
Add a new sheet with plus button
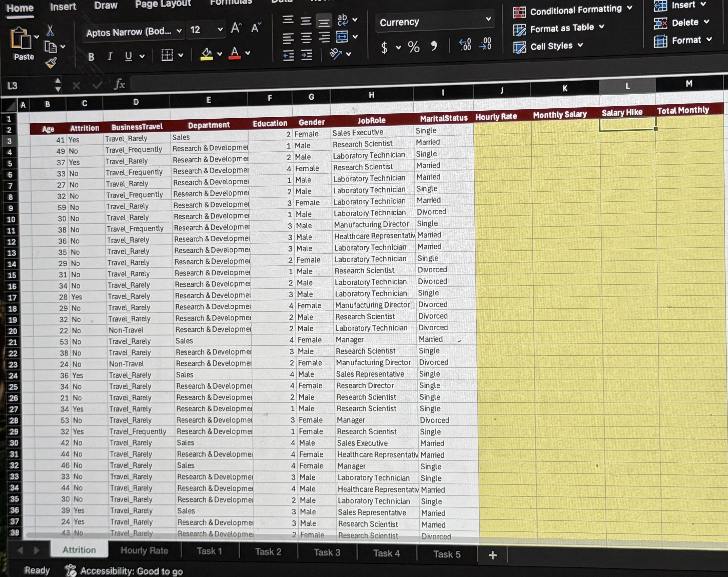coord(492,555)
